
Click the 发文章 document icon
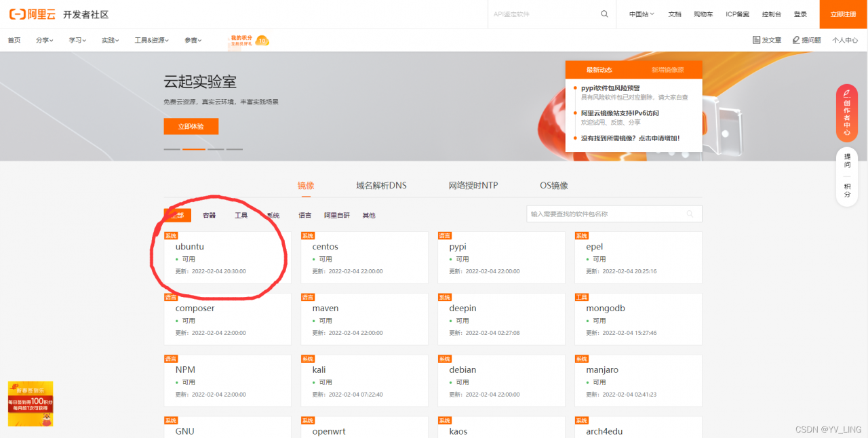coord(756,40)
